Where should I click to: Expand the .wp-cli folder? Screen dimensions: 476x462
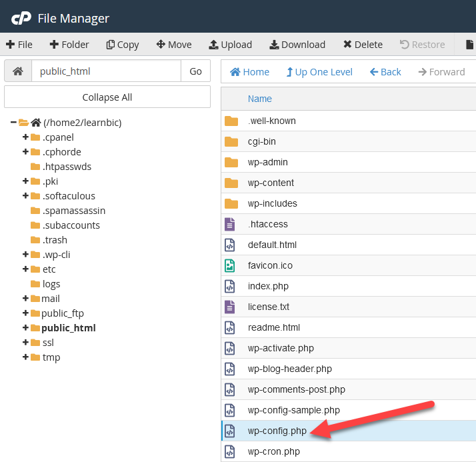[x=25, y=255]
